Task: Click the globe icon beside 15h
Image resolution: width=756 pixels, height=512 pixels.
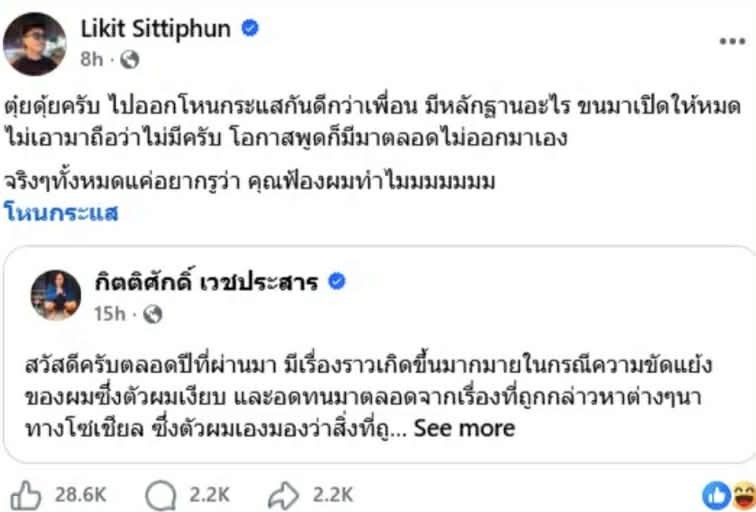Action: click(153, 314)
